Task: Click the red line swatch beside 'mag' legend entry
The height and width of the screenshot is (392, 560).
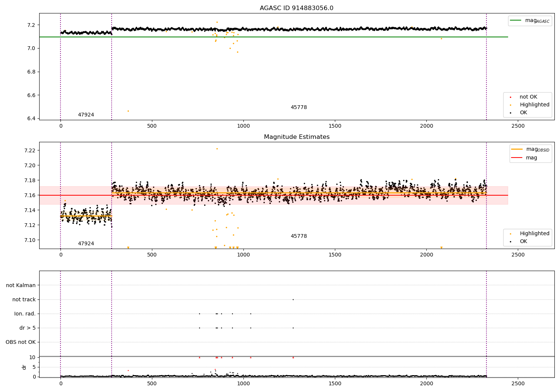Action: pos(517,158)
